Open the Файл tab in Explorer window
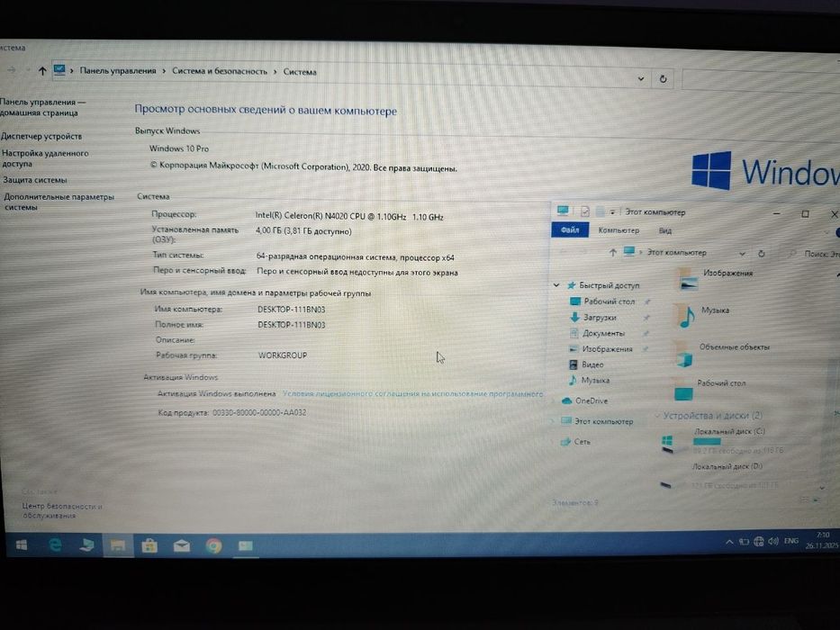Screen dimensions: 840x630 click(570, 229)
